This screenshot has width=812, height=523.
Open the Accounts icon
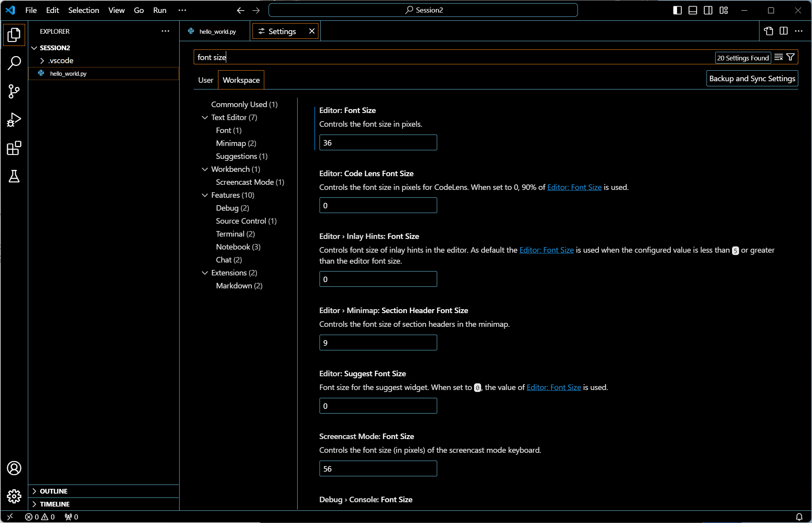coord(14,468)
